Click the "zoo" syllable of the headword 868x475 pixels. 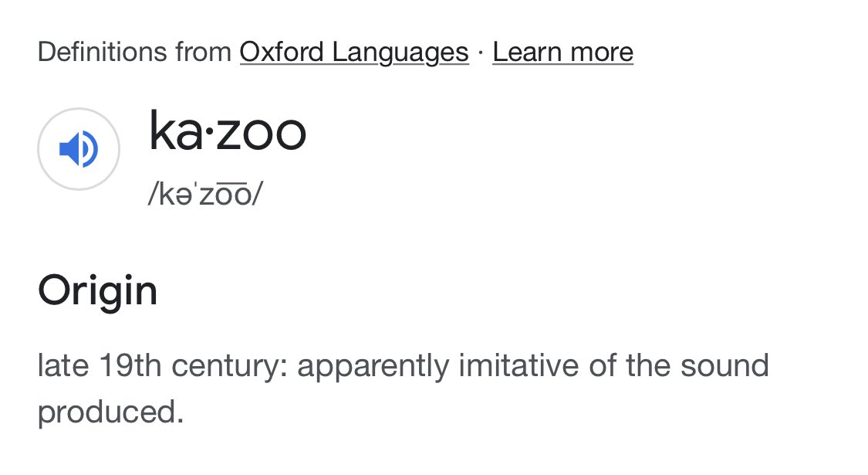[x=261, y=132]
